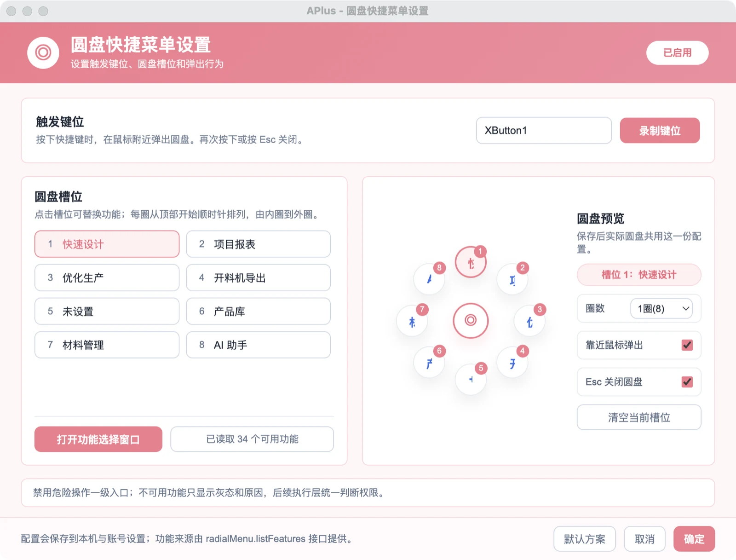
Task: Select slot 5 未设置 in slot list
Action: coord(107,312)
